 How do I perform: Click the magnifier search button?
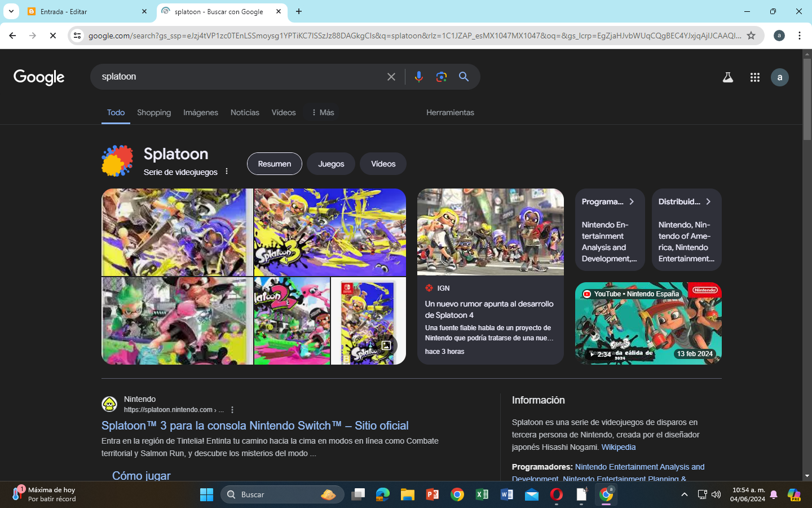click(464, 77)
